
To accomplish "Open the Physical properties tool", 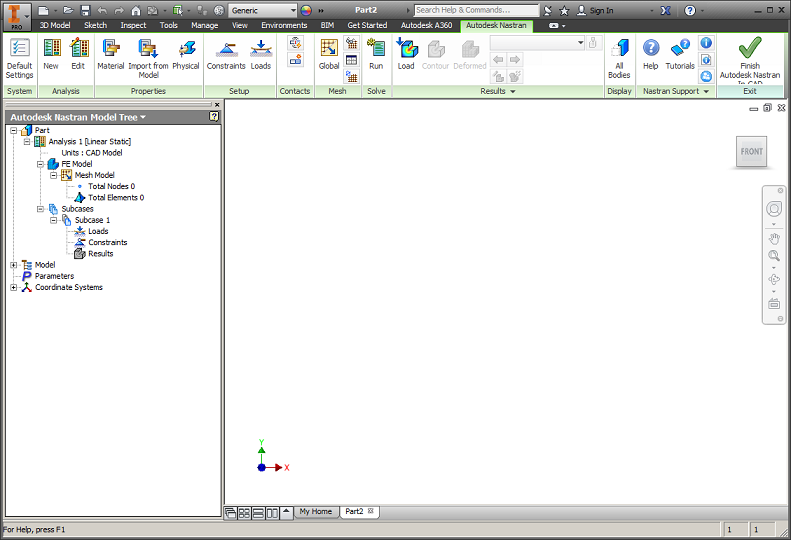I will pos(186,55).
